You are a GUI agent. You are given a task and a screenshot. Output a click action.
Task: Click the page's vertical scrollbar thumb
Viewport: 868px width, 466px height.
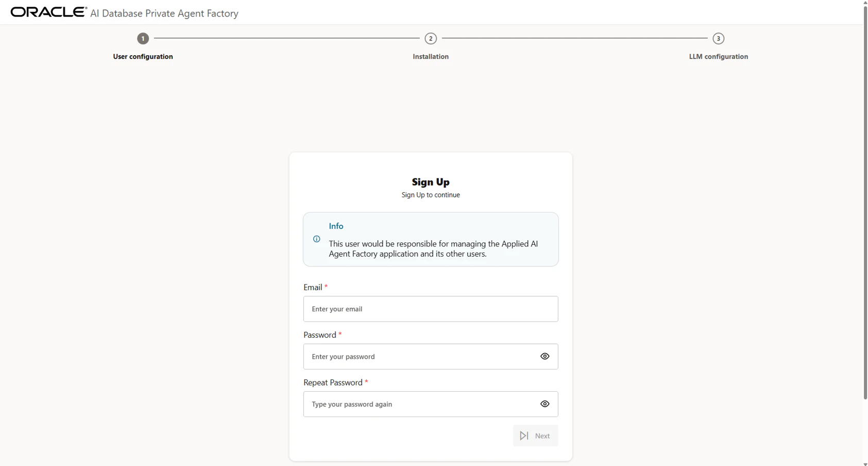865,202
